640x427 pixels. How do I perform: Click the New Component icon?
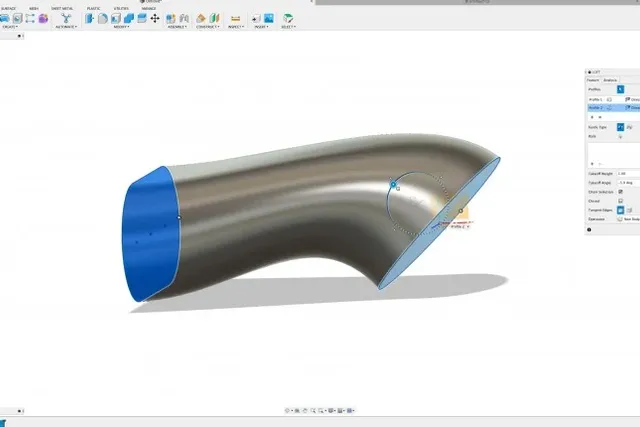point(171,18)
